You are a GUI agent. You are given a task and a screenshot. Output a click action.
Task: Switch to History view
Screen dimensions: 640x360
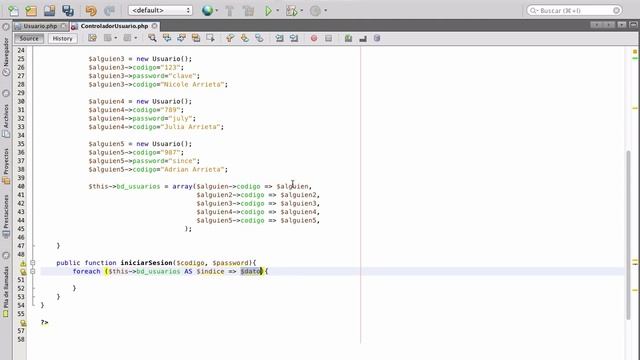click(62, 38)
